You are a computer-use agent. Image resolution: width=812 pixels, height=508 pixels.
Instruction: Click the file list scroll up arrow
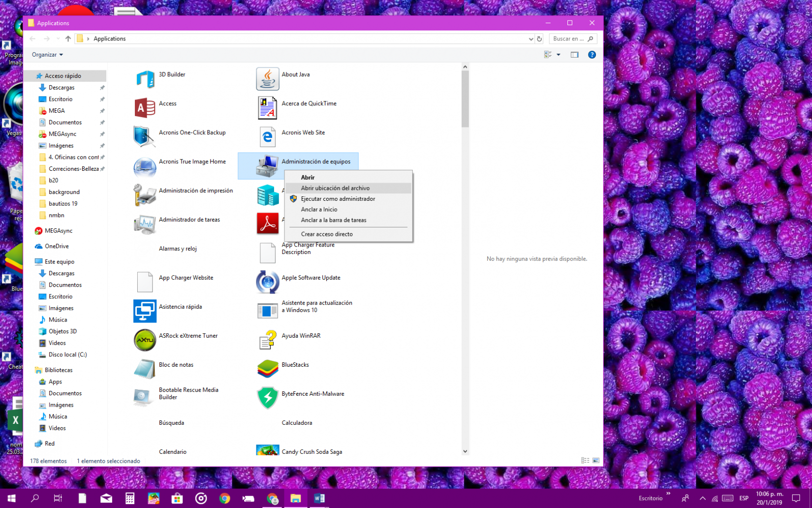click(x=465, y=67)
